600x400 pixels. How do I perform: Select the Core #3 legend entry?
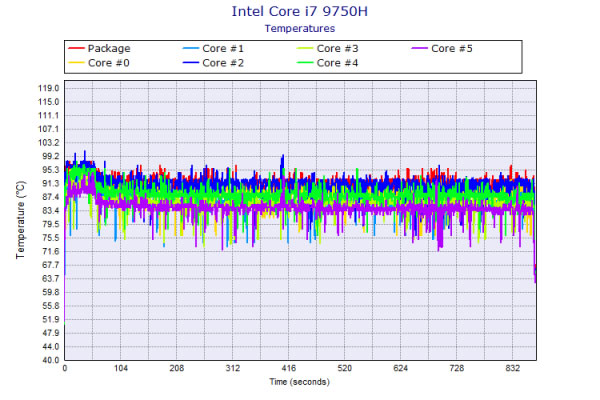[328, 49]
